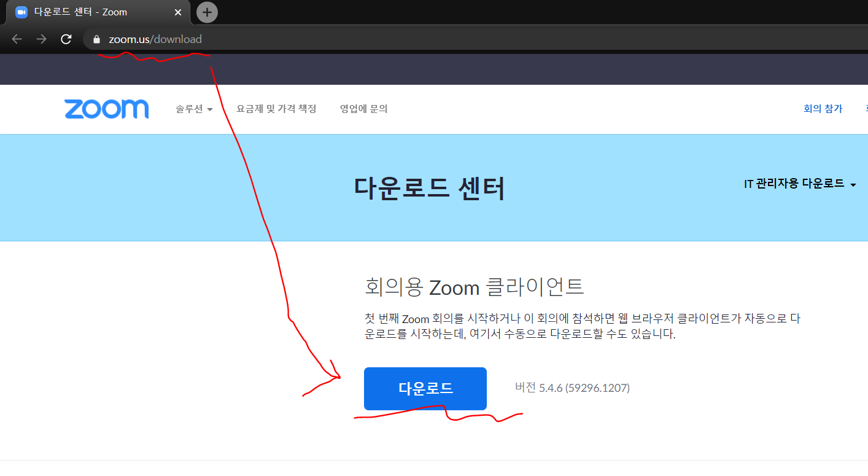
Task: Click the Zoom logo in the header
Action: click(106, 109)
